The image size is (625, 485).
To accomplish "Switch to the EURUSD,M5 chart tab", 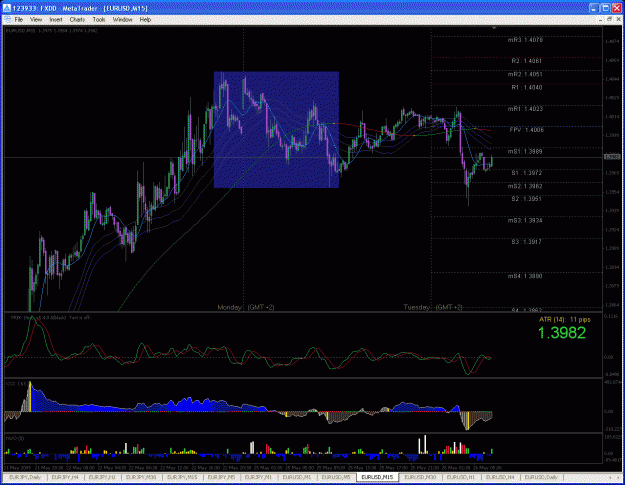I will point(336,477).
